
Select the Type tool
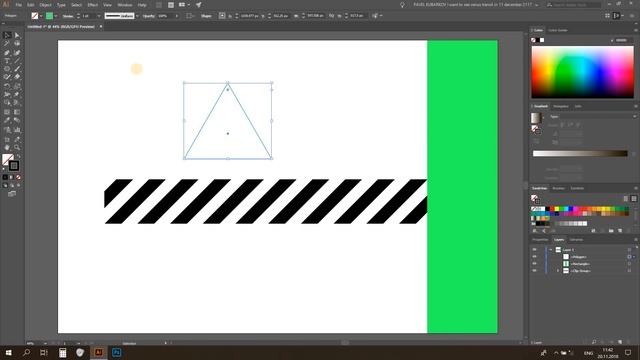[x=7, y=61]
